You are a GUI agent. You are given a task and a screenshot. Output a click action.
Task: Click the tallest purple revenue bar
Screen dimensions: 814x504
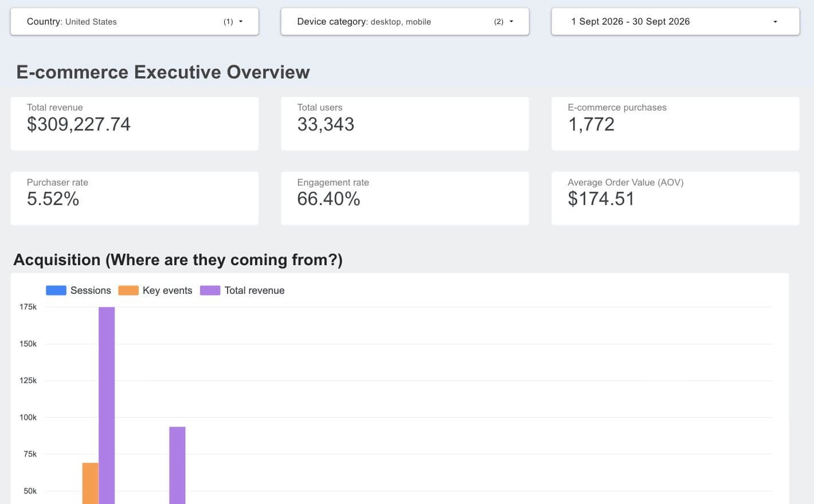[x=107, y=405]
